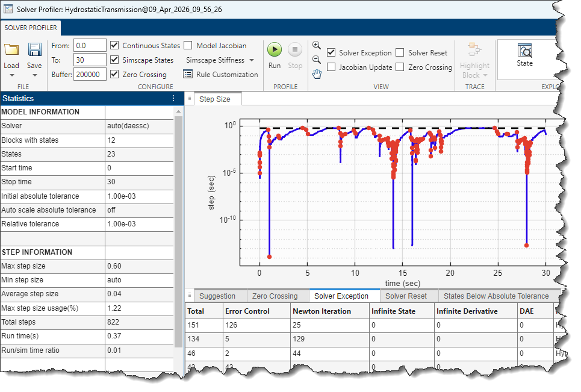Click the zoom out magnifier icon

(317, 60)
